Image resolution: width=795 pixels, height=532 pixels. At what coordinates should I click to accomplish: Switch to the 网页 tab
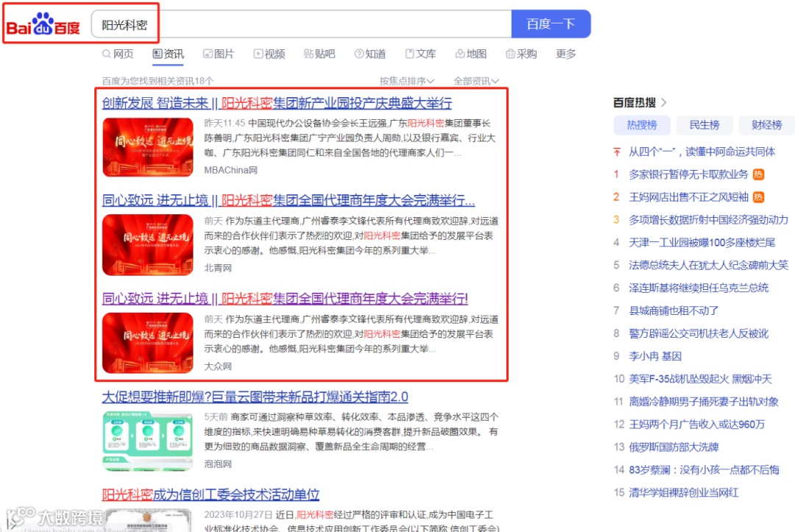click(x=118, y=54)
